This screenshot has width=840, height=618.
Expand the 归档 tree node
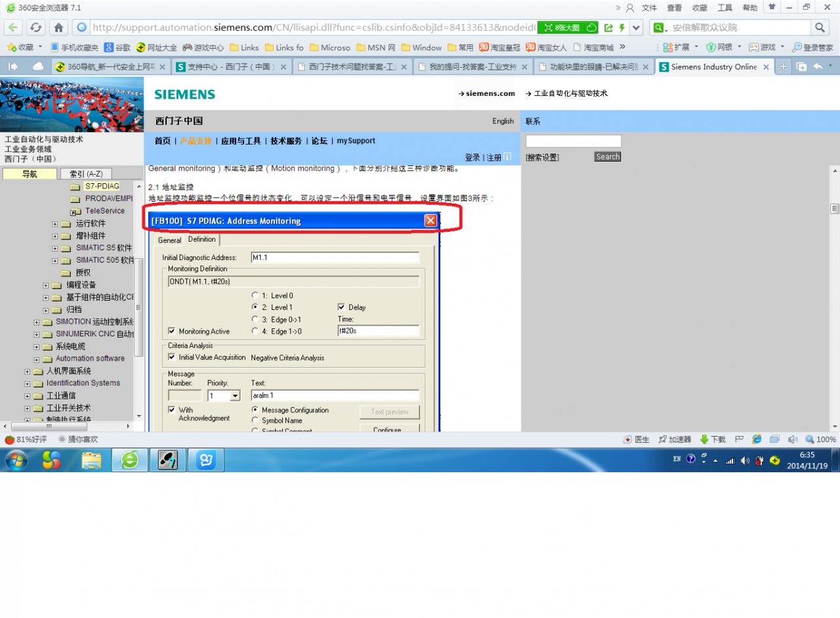[x=46, y=310]
